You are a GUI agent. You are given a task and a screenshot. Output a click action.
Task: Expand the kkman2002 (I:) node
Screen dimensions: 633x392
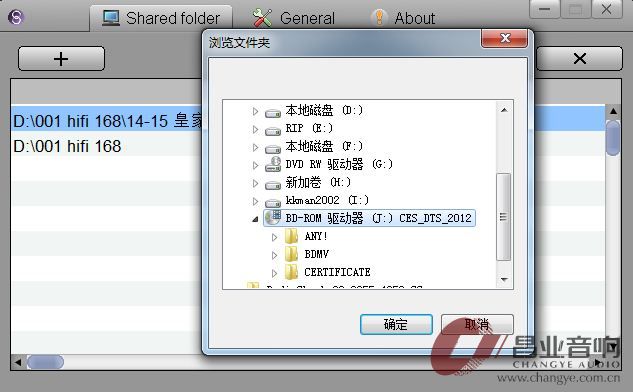255,201
